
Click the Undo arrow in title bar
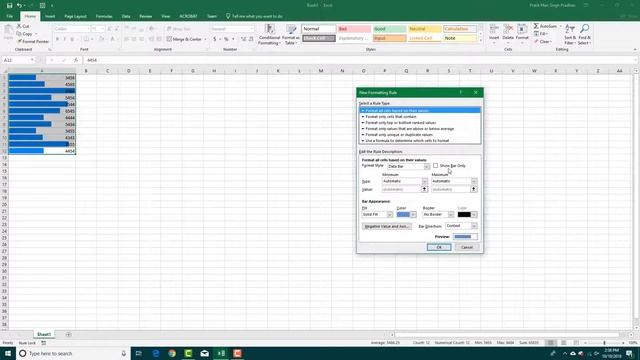click(19, 5)
